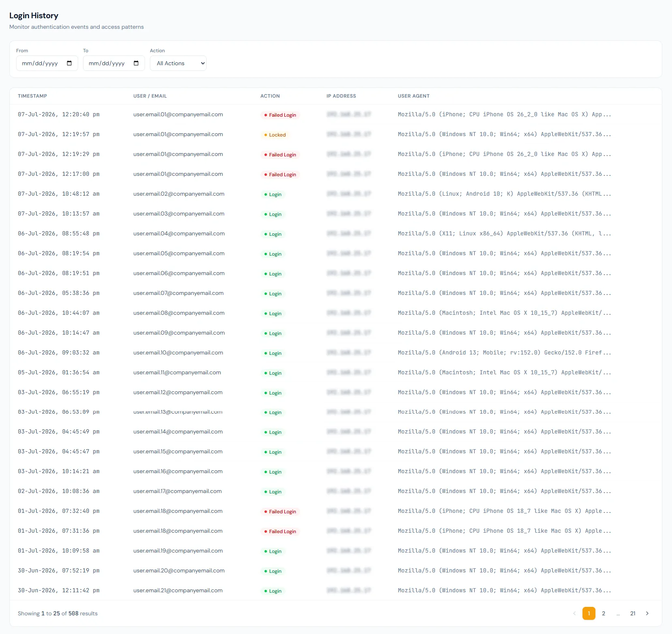
Task: Click the From date input field
Action: [47, 63]
